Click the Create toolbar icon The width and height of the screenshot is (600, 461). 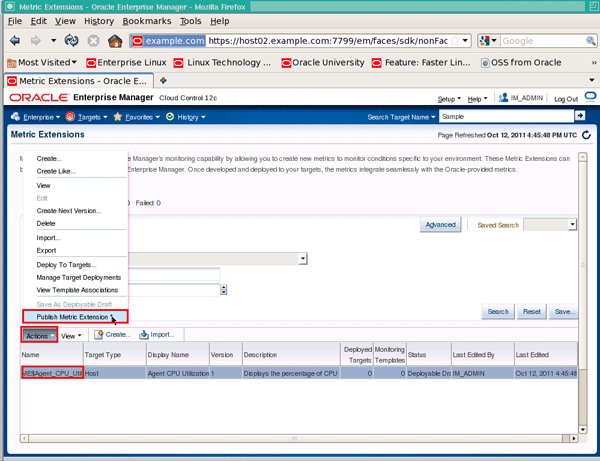[x=99, y=334]
